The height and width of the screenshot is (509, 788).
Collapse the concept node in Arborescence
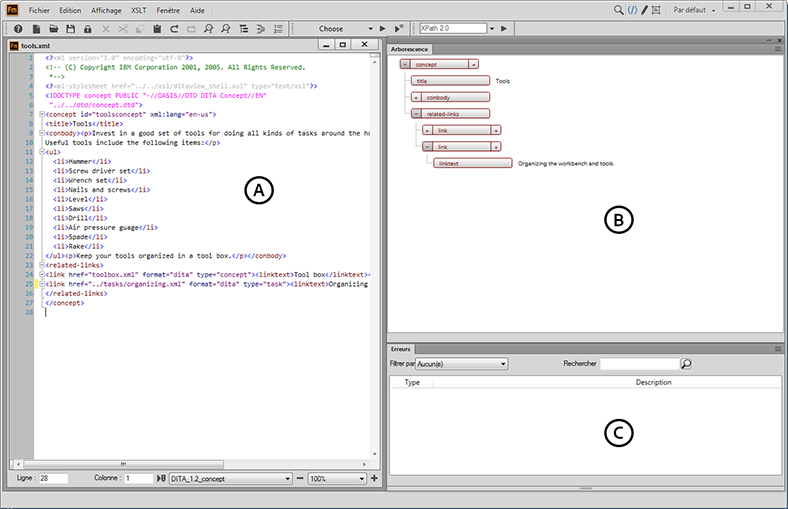point(406,64)
